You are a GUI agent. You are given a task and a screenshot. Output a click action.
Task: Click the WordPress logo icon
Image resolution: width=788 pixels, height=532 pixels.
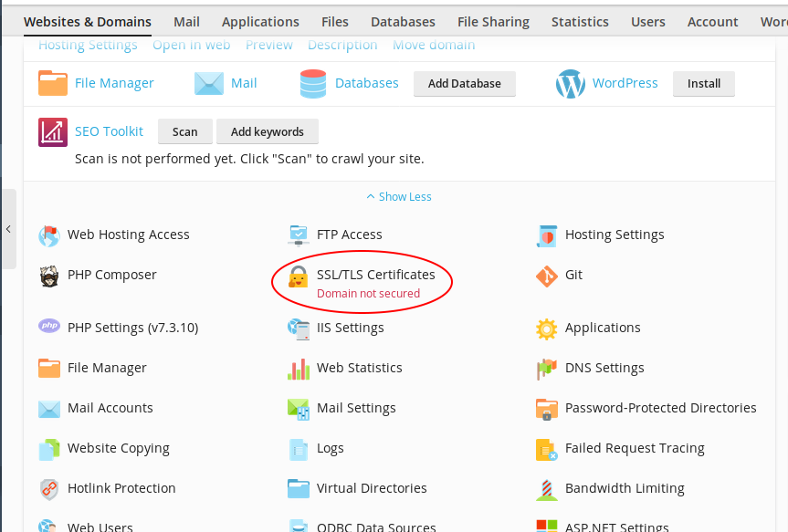click(x=571, y=84)
